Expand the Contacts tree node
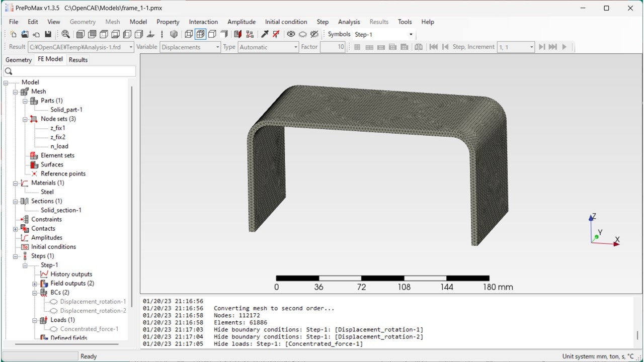 pyautogui.click(x=15, y=229)
